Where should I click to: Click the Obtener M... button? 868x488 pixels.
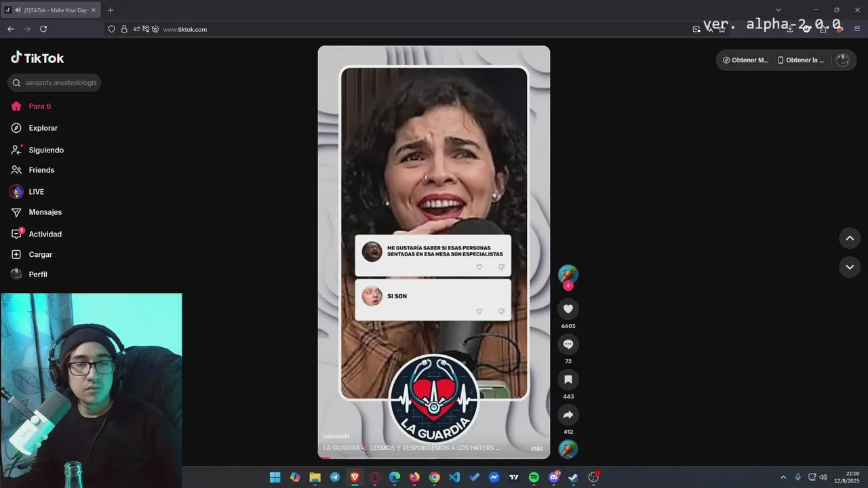745,60
